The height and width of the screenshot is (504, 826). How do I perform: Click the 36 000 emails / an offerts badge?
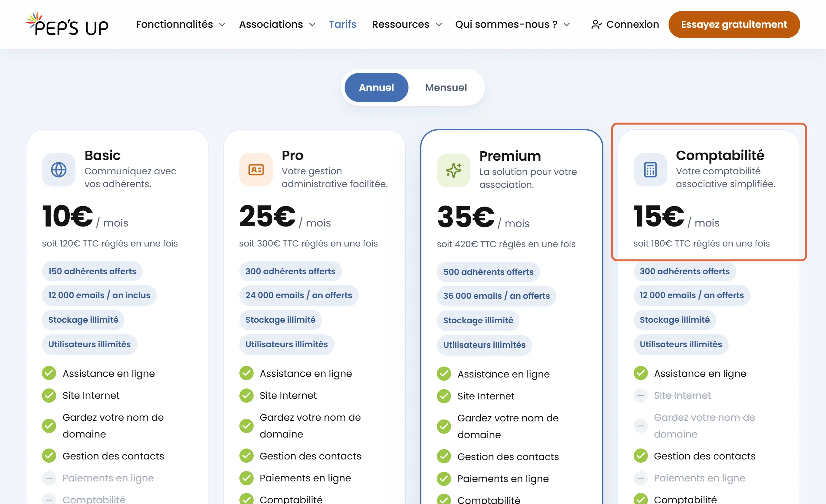point(496,296)
